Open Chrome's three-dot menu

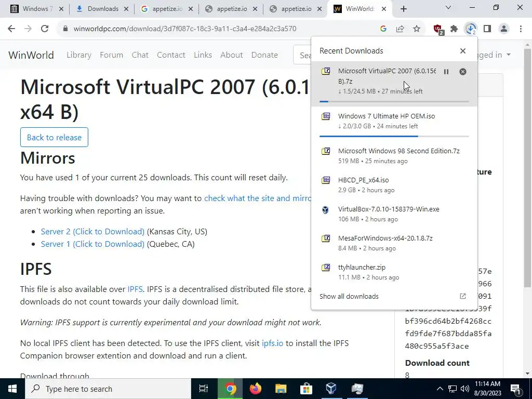click(521, 29)
